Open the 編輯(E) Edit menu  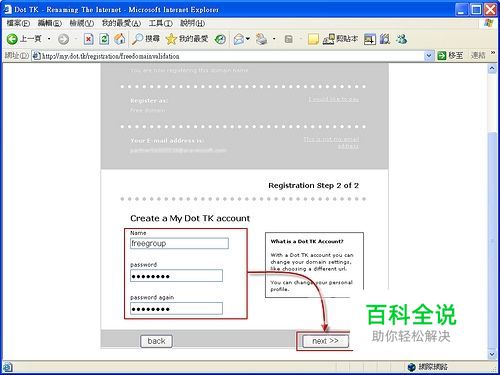click(x=50, y=23)
